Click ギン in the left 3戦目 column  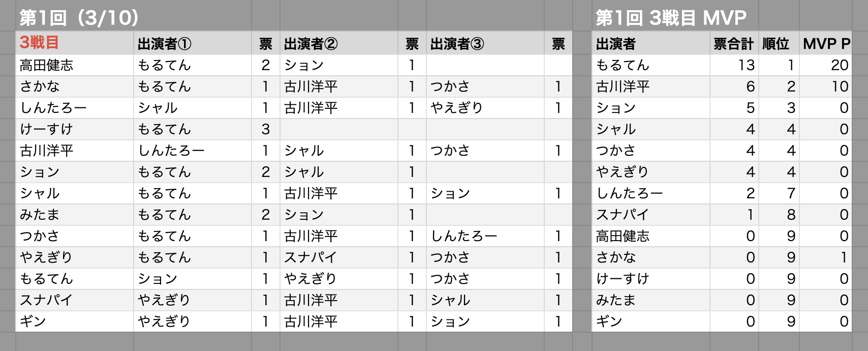(33, 321)
